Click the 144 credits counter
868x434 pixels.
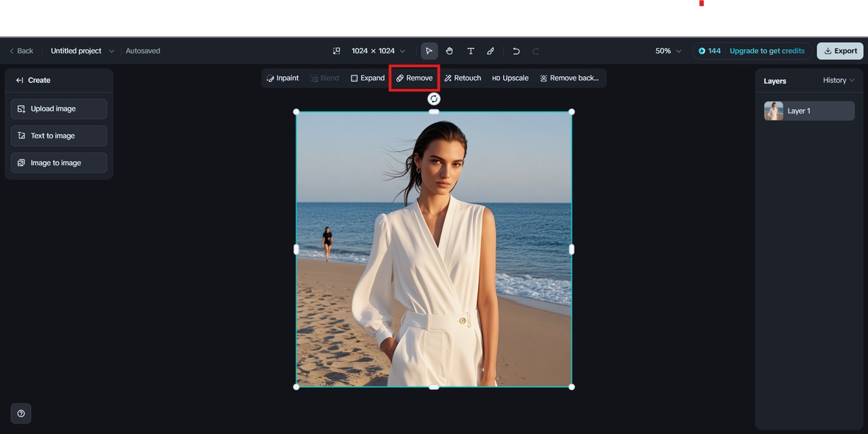coord(710,51)
